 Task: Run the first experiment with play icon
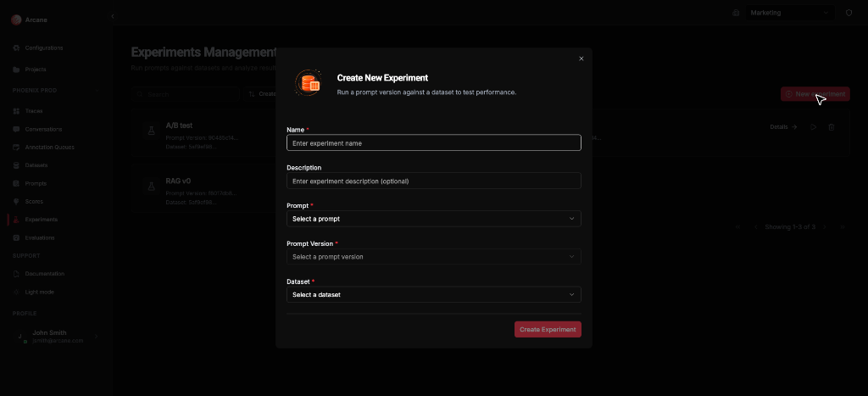point(813,127)
